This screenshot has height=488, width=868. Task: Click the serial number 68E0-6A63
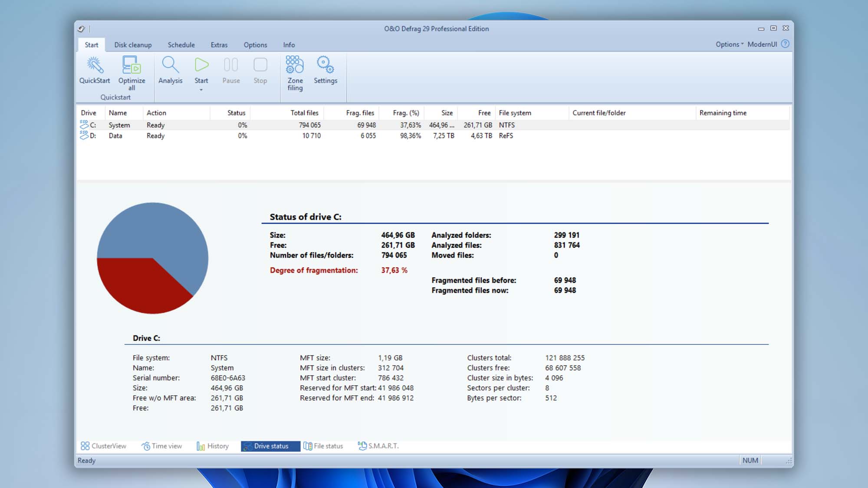click(x=228, y=378)
